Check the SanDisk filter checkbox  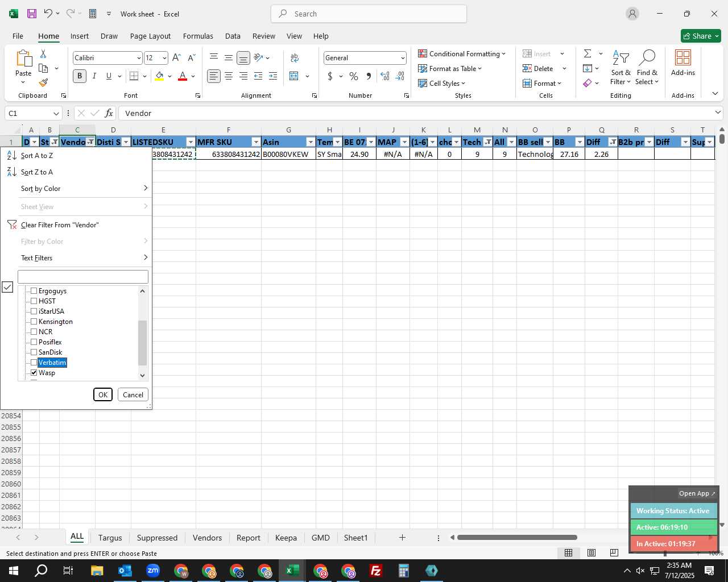[x=34, y=352]
